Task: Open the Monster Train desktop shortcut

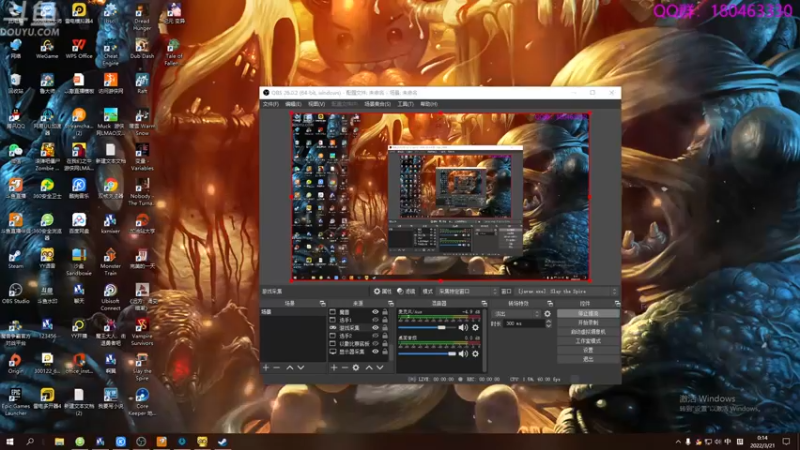Action: coord(110,262)
